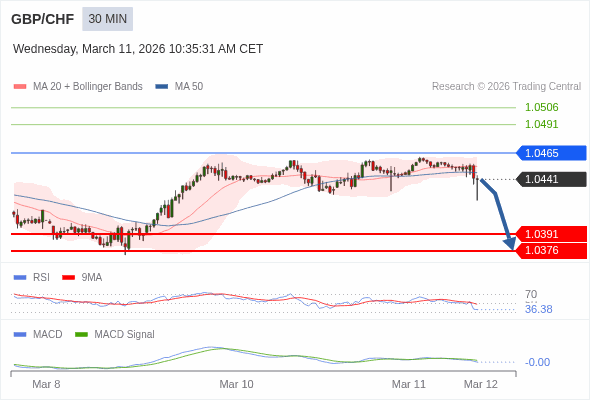Viewport: 590px width, 400px height.
Task: Click the RSI value 36.38
Action: click(x=538, y=309)
